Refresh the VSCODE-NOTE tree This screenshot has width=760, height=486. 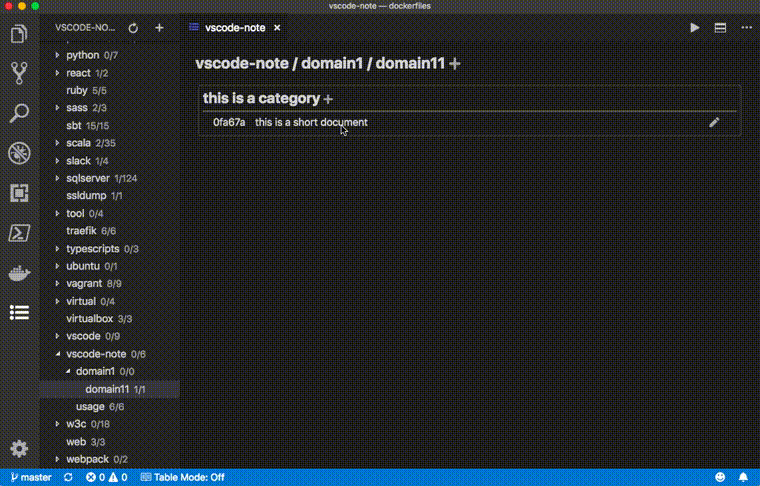point(133,28)
